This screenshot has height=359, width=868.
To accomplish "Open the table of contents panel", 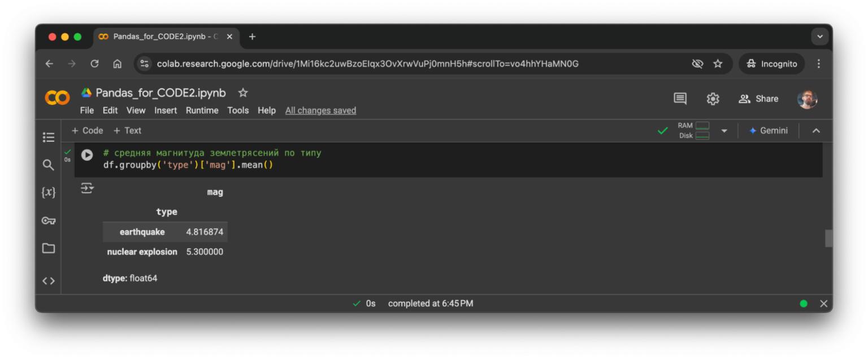I will click(x=49, y=137).
